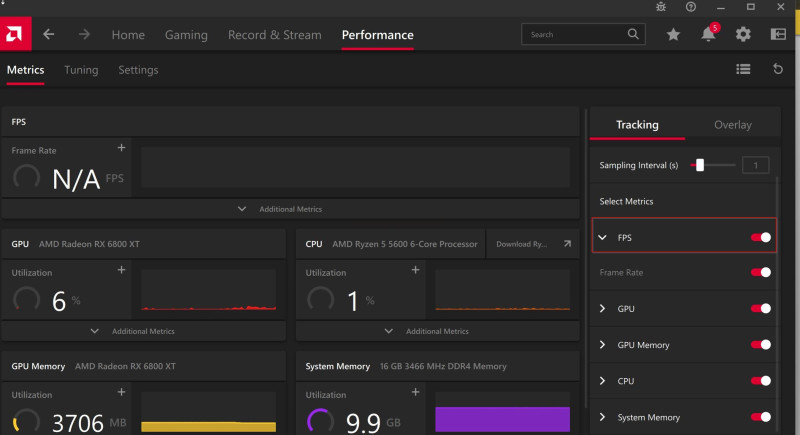Click the Sampling Interval slider handle
Viewport: 800px width, 435px height.
700,165
